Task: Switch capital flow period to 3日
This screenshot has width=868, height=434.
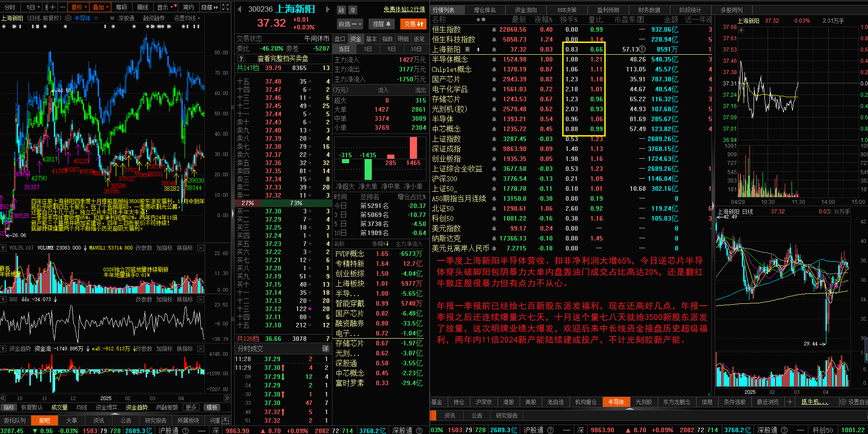Action: [368, 49]
